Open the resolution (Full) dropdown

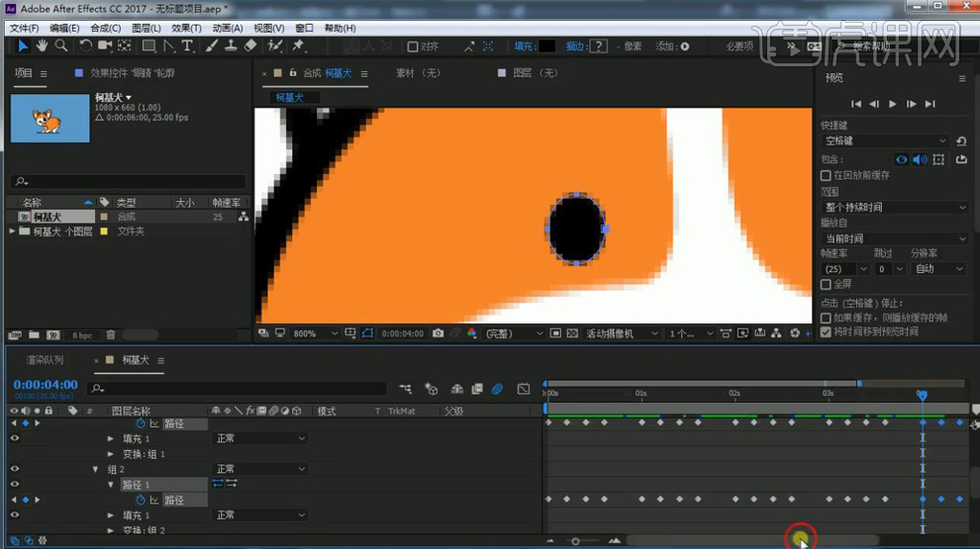[513, 333]
